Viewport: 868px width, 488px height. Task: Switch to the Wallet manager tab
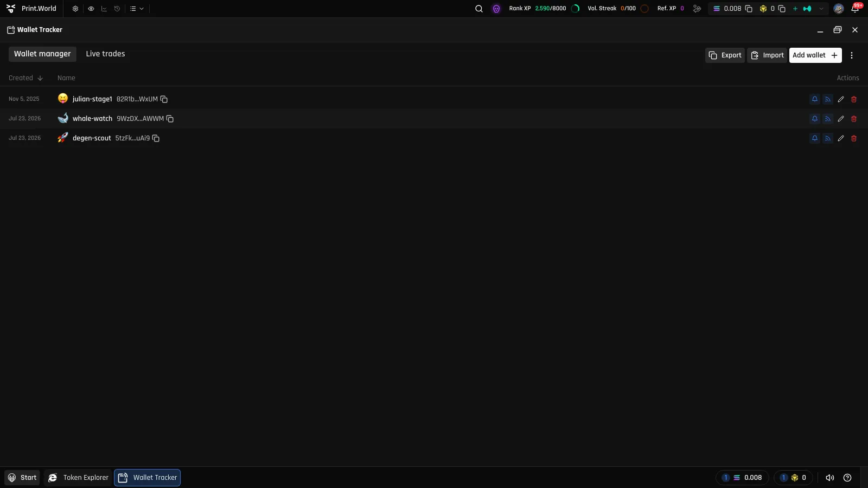pyautogui.click(x=42, y=54)
